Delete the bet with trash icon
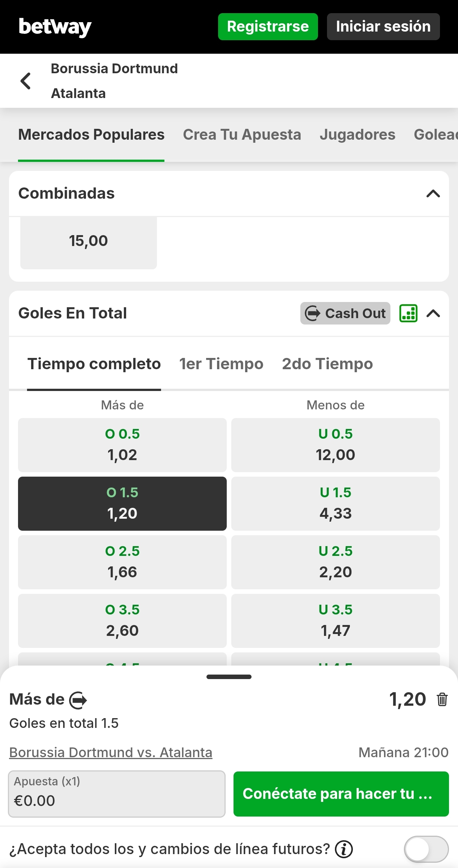The width and height of the screenshot is (458, 868). 442,700
